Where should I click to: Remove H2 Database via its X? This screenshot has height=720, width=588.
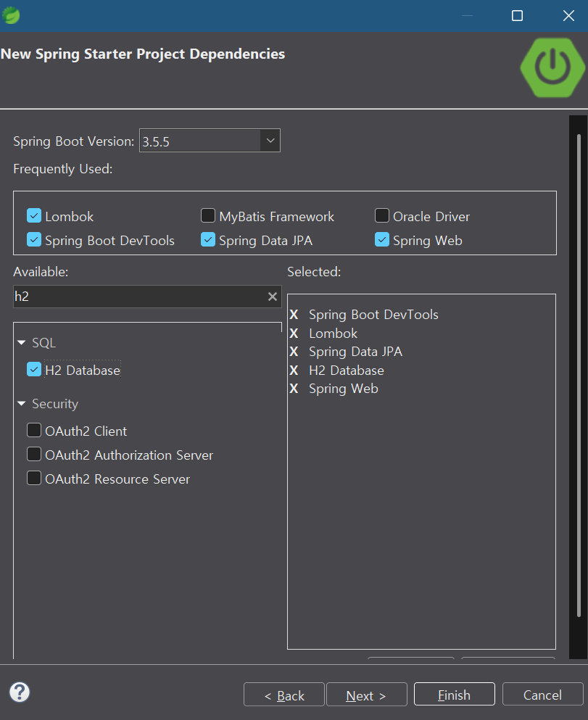[x=294, y=370]
